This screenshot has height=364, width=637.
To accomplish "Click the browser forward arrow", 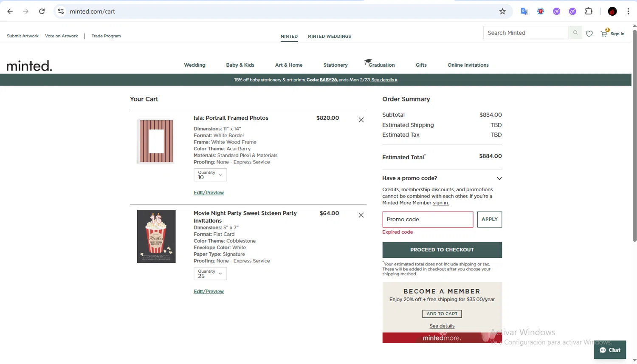I will click(26, 11).
